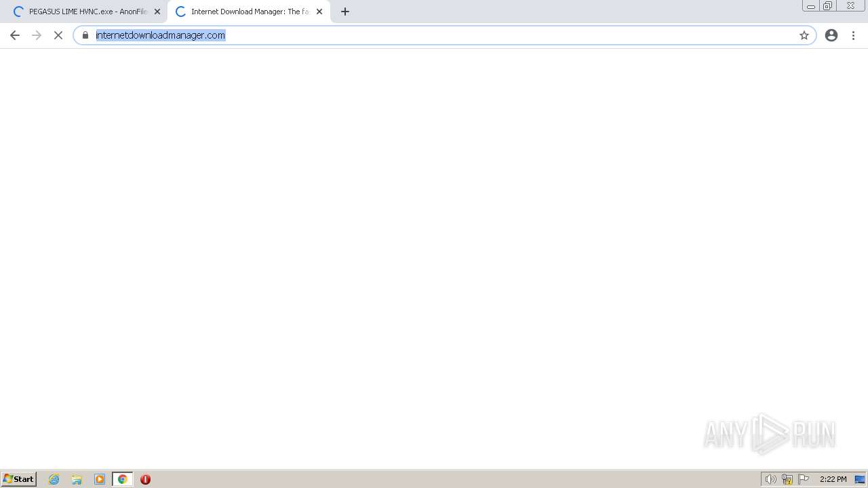
Task: Open Windows Media Player from taskbar
Action: click(100, 479)
